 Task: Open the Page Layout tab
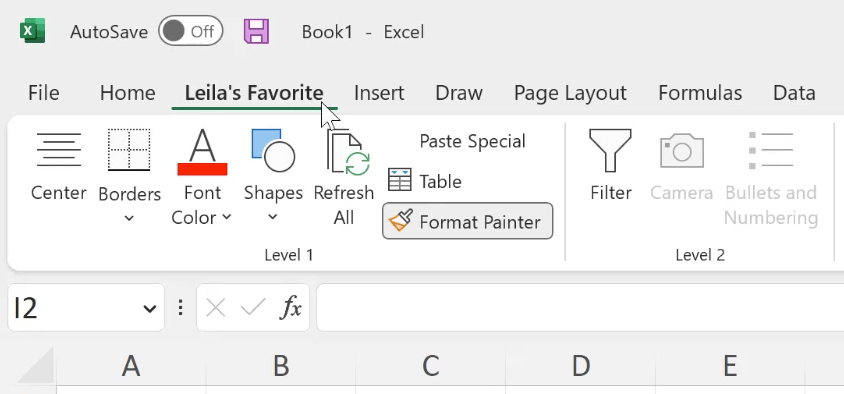[x=570, y=93]
